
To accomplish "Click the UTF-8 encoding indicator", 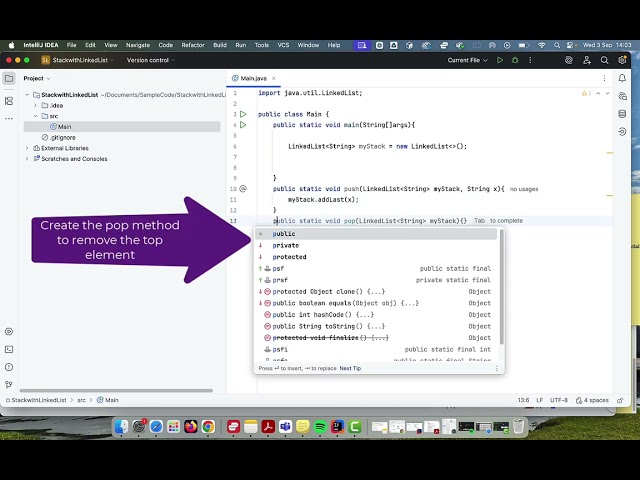I will coord(559,400).
